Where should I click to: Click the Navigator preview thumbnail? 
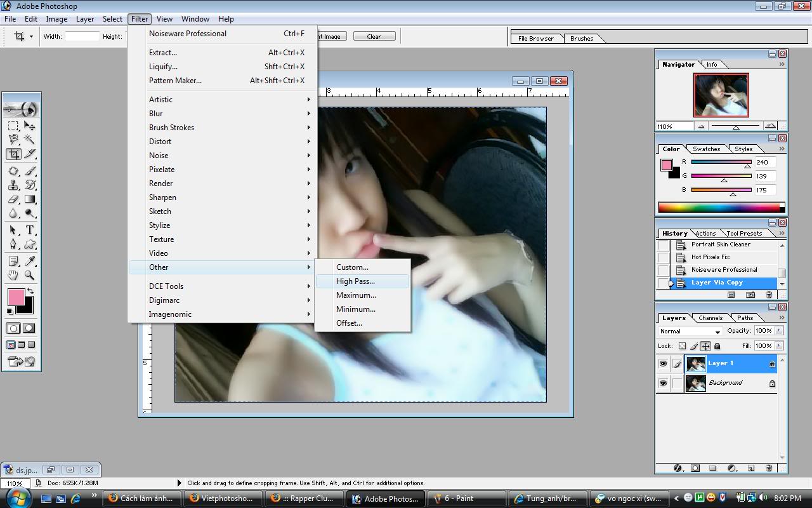(x=721, y=95)
